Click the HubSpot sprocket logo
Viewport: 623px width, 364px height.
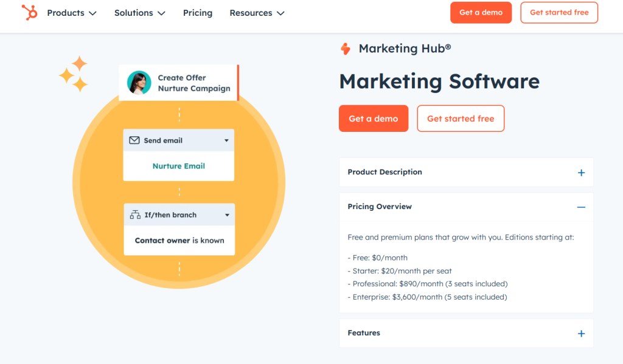29,13
